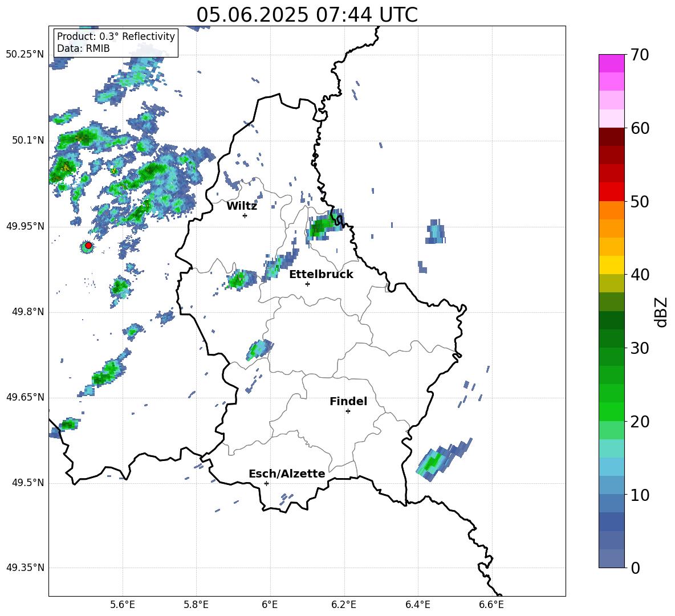Click the 6.6°E longitude label

pos(491,605)
